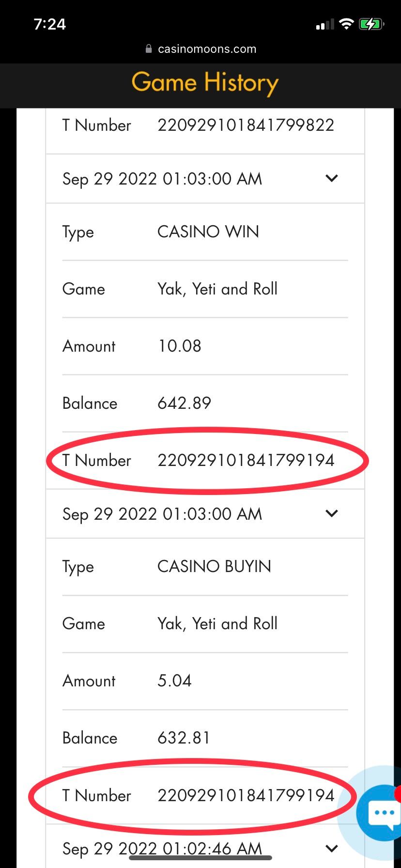Collapse the CASINO BUYIN entry chevron
Image resolution: width=401 pixels, height=868 pixels.
[332, 513]
